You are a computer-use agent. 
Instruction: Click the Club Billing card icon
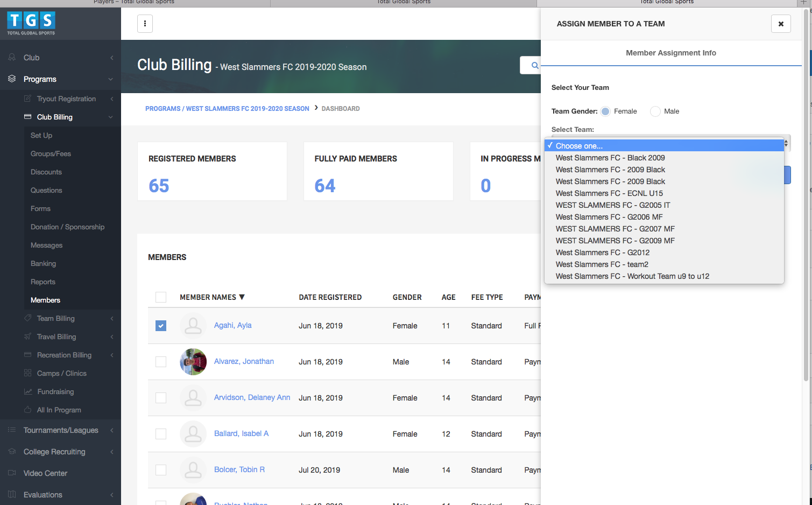(x=28, y=117)
